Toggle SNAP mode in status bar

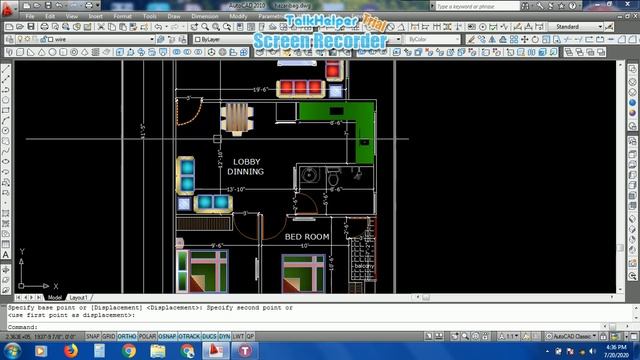click(93, 336)
